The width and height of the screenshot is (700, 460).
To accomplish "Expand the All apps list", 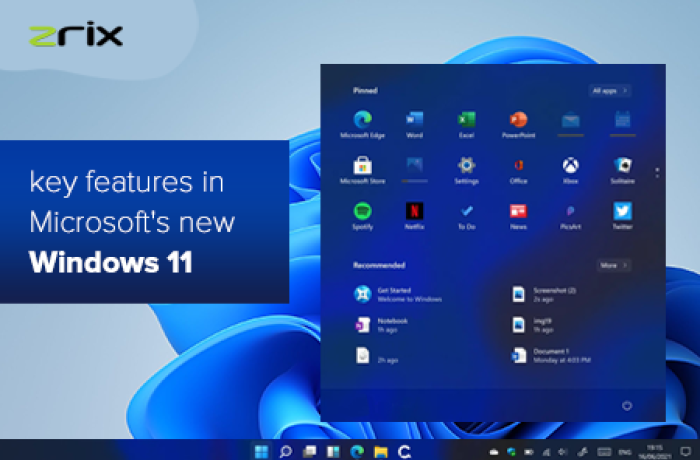I will click(x=609, y=90).
